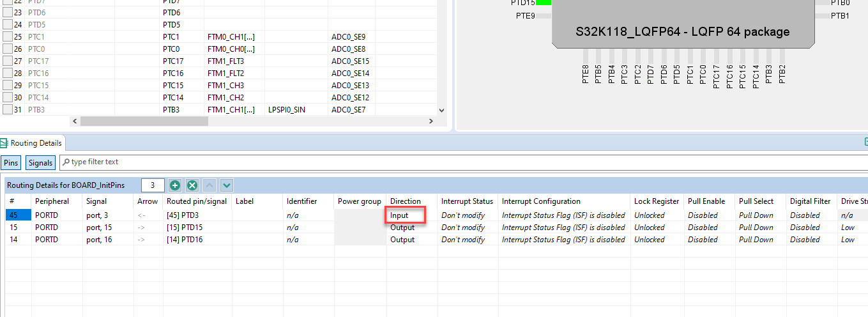
Task: Toggle the Pins filter button
Action: pos(11,163)
